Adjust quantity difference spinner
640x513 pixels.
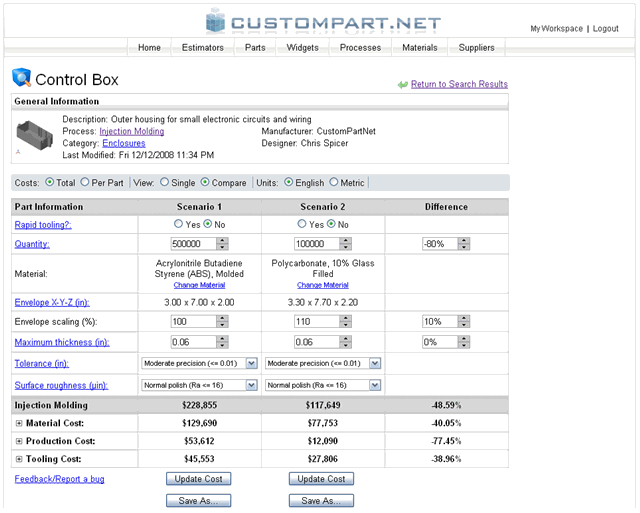464,244
